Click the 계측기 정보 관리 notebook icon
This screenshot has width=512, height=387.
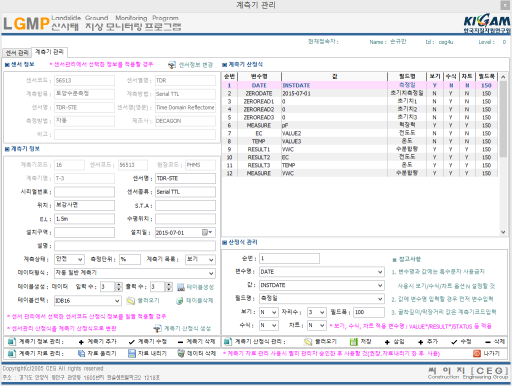(x=12, y=342)
